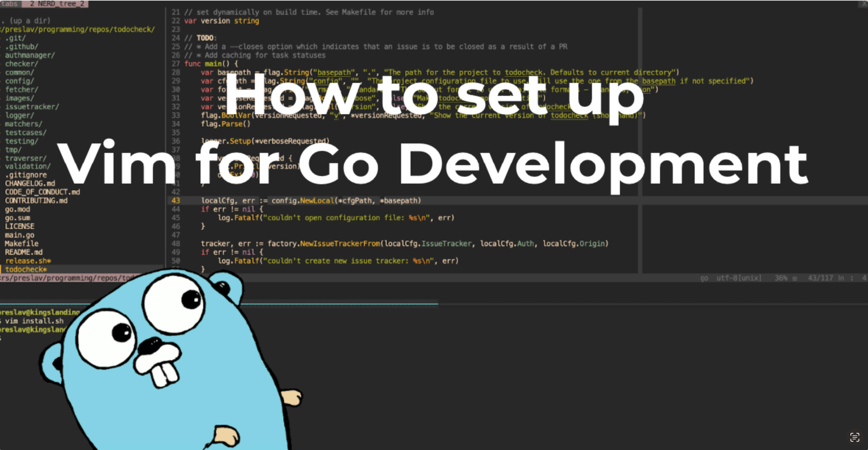
Task: Click the 'couldn't open configuration file' string
Action: point(347,218)
